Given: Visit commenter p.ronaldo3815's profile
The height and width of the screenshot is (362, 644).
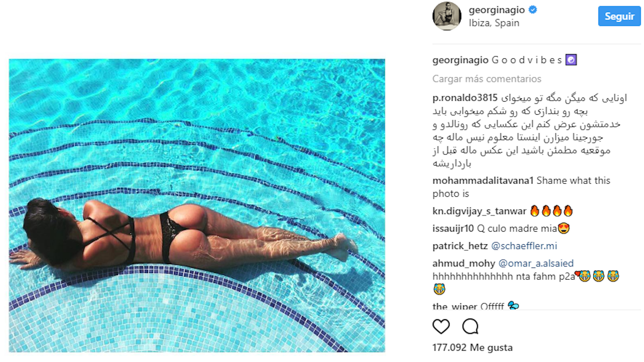Looking at the screenshot, I should pyautogui.click(x=465, y=98).
